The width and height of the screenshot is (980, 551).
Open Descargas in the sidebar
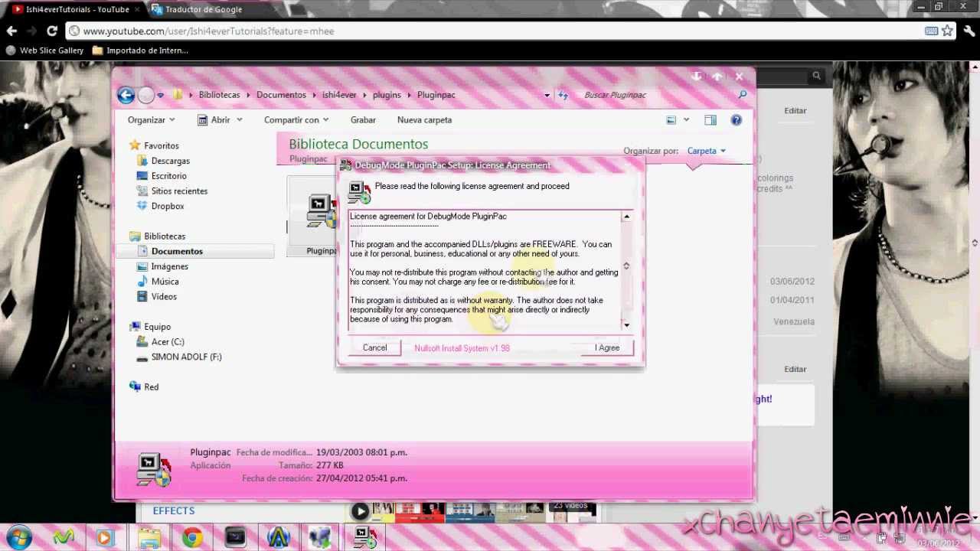click(x=170, y=161)
